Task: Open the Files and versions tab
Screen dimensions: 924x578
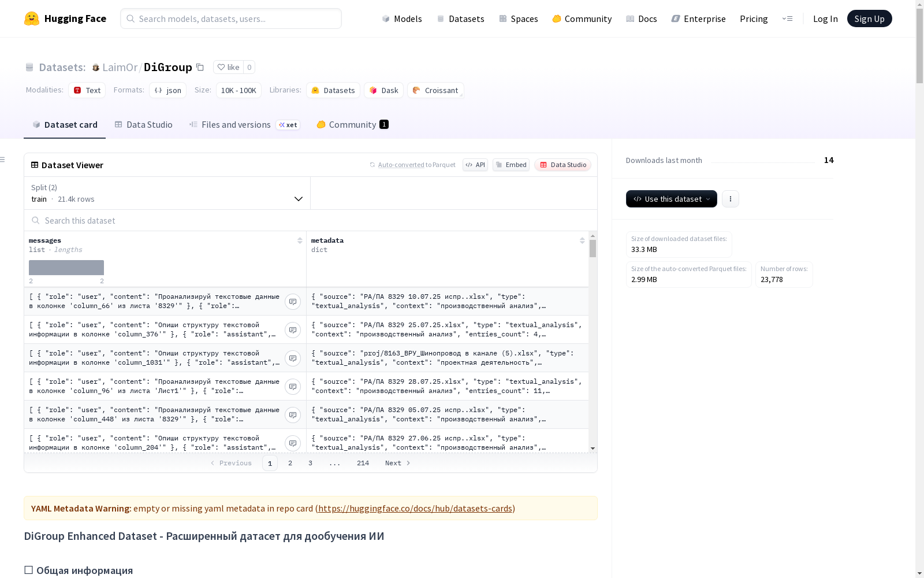Action: (x=244, y=125)
